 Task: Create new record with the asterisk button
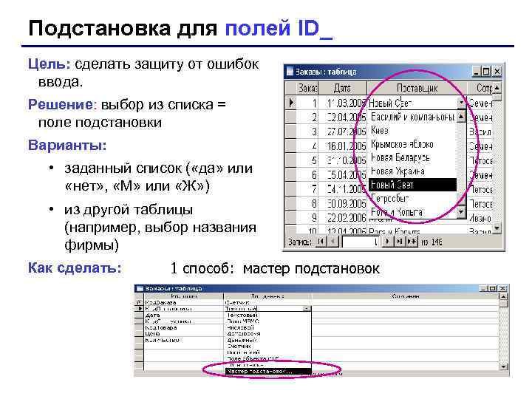[x=412, y=241]
